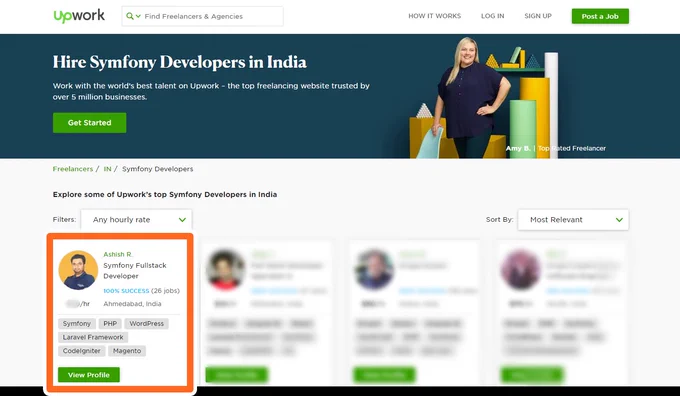The height and width of the screenshot is (396, 680).
Task: Click View Profile for Ashish R.
Action: pyautogui.click(x=89, y=375)
